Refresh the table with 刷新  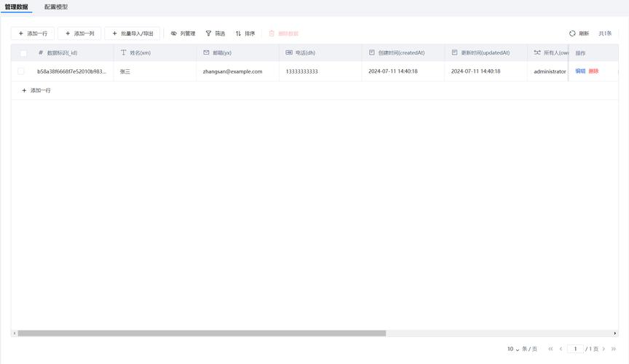(x=579, y=33)
